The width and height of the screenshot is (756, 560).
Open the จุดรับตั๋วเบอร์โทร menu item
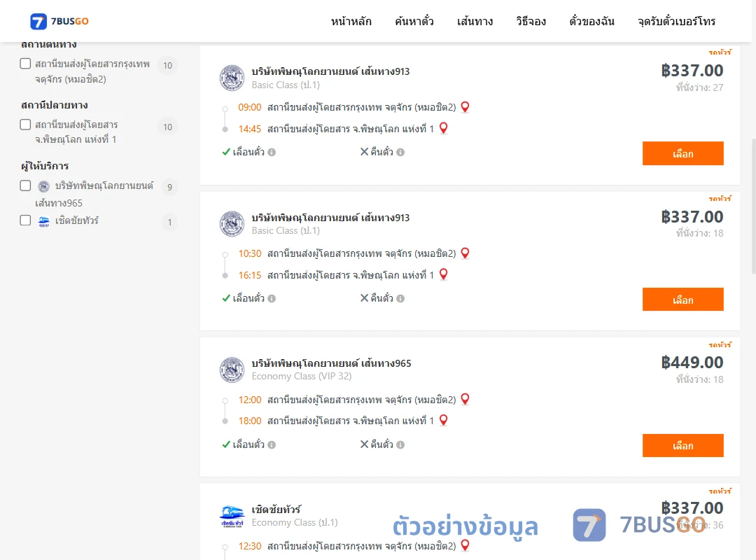[676, 21]
